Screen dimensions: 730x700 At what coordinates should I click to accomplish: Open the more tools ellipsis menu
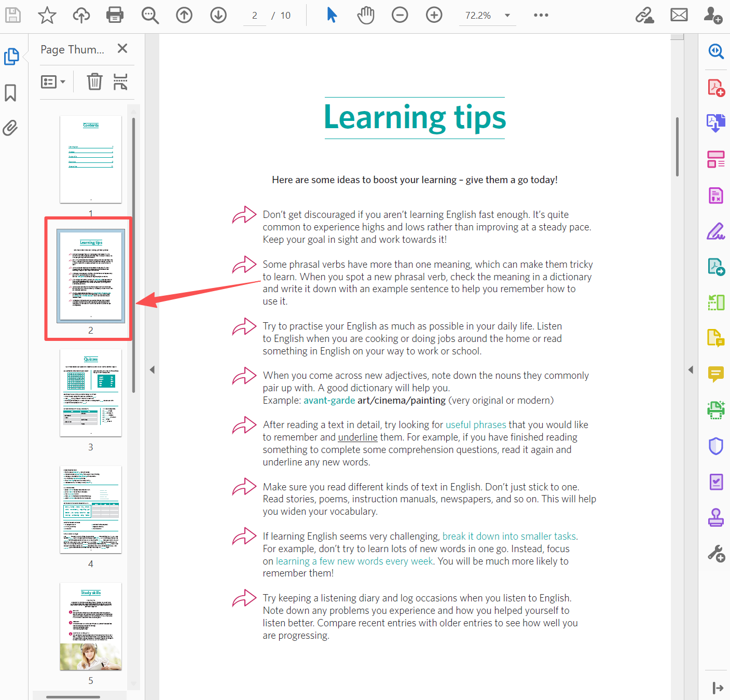(541, 15)
